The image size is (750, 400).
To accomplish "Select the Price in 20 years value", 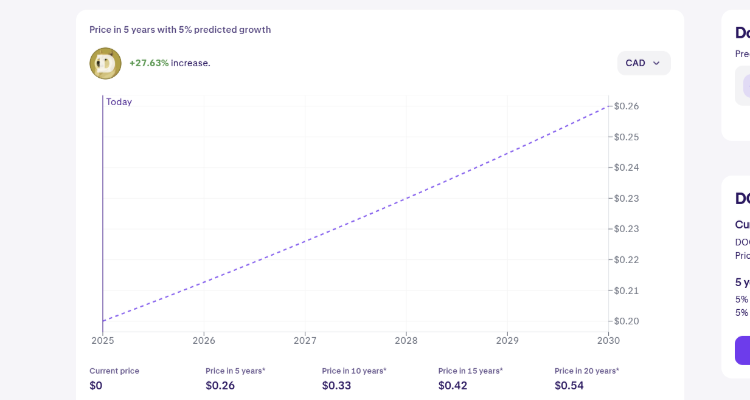I will pos(570,385).
